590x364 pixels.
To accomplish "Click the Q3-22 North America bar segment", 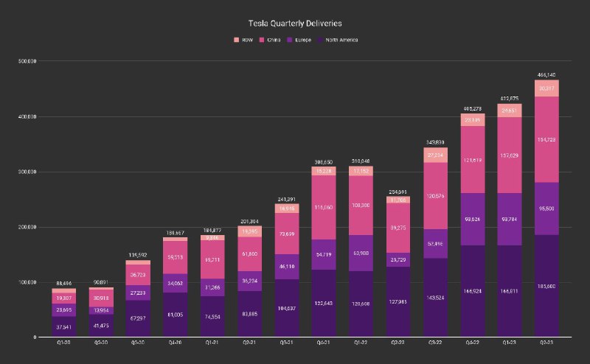I will point(435,297).
